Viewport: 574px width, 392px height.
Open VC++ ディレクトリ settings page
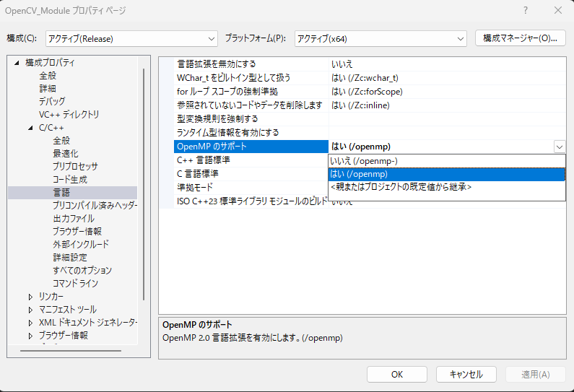click(69, 115)
